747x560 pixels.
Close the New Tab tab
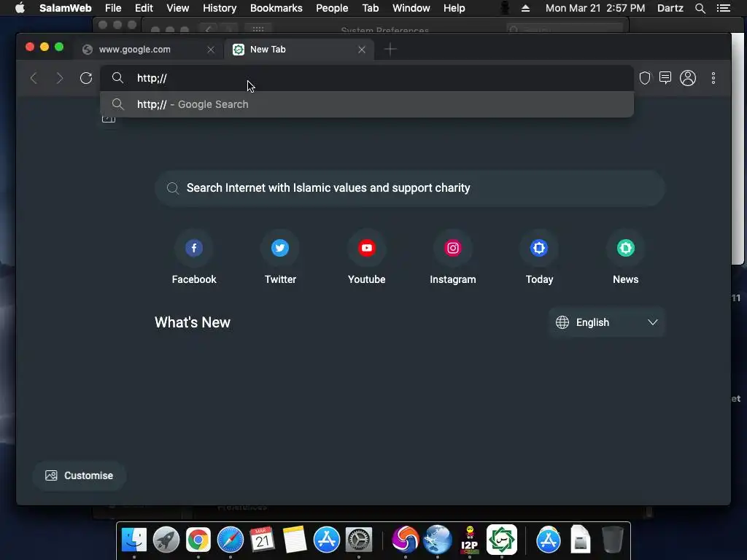362,50
